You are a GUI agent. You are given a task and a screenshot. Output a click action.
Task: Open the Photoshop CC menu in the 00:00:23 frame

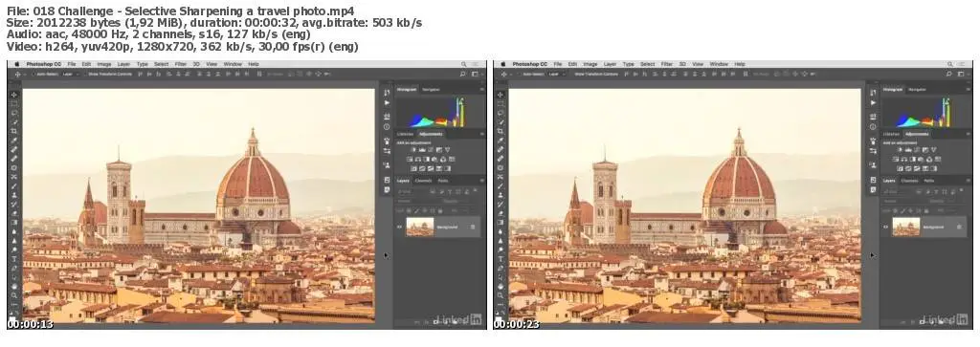[x=530, y=64]
